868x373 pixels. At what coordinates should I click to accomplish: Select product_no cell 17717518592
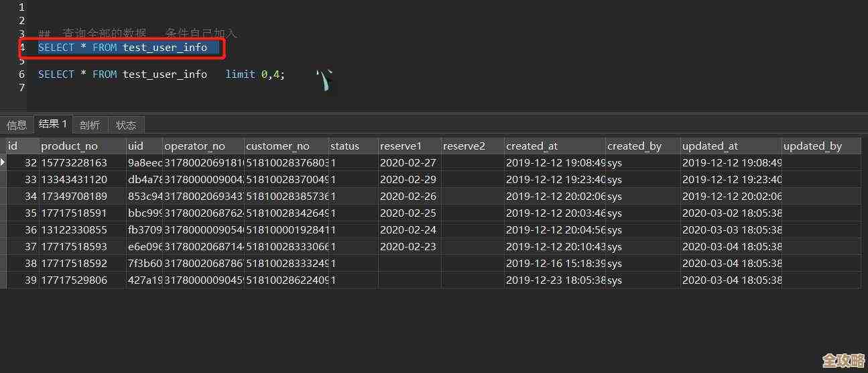click(x=82, y=264)
